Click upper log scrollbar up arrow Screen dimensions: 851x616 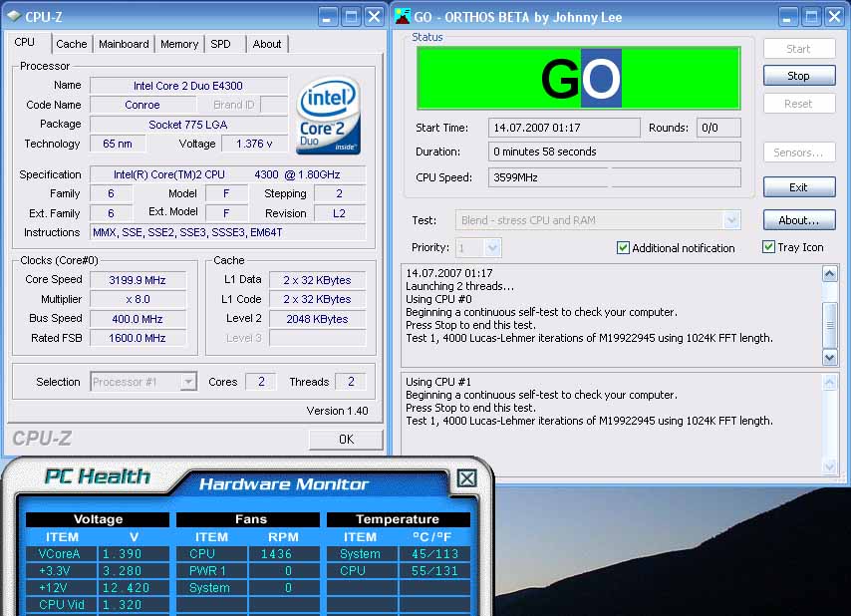pos(830,273)
